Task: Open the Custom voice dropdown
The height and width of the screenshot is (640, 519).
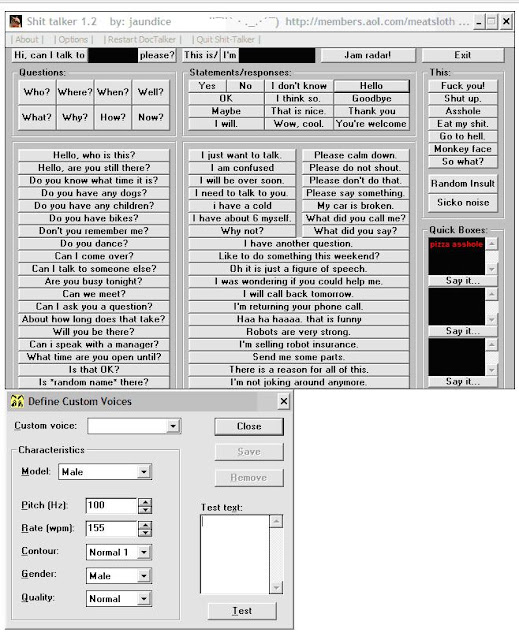Action: [173, 427]
